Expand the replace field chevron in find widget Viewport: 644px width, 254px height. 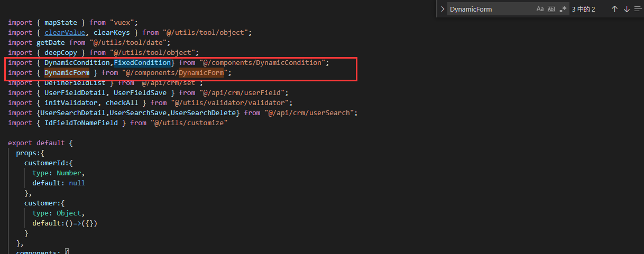(x=442, y=9)
